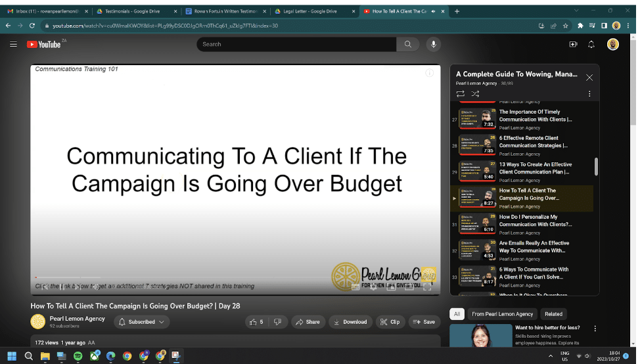The width and height of the screenshot is (640, 364).
Task: Open the Create video camera icon
Action: pyautogui.click(x=574, y=44)
